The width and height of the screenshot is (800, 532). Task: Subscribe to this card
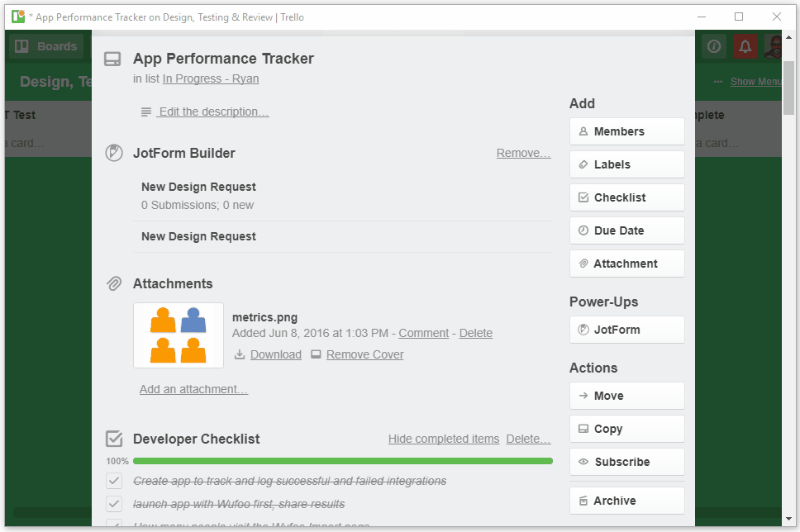[x=626, y=462]
